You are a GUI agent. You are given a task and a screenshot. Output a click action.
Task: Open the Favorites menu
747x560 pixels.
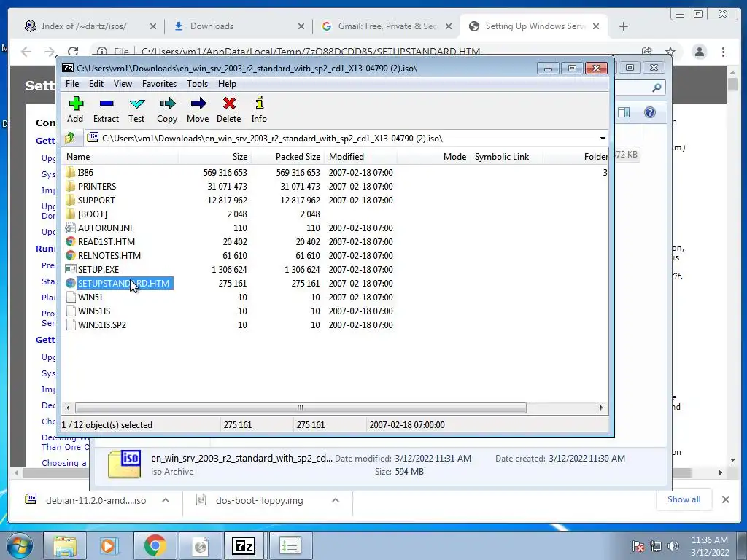159,84
